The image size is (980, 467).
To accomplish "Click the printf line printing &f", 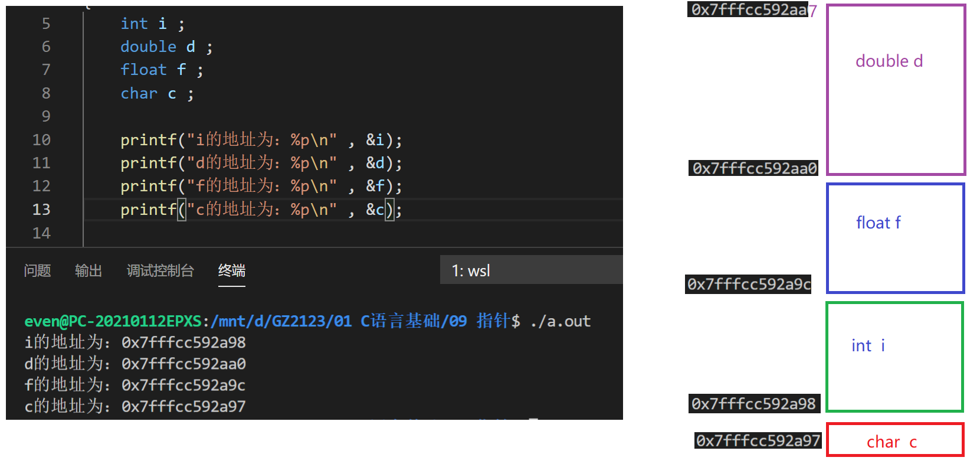I will 261,186.
